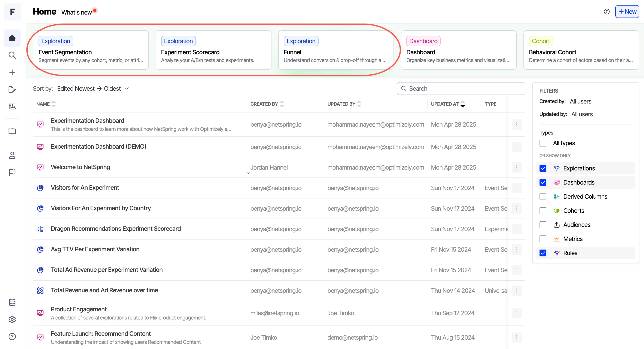Viewport: 644px width, 349px height.
Task: Sort by UPDATED BY column arrows
Action: tap(359, 104)
